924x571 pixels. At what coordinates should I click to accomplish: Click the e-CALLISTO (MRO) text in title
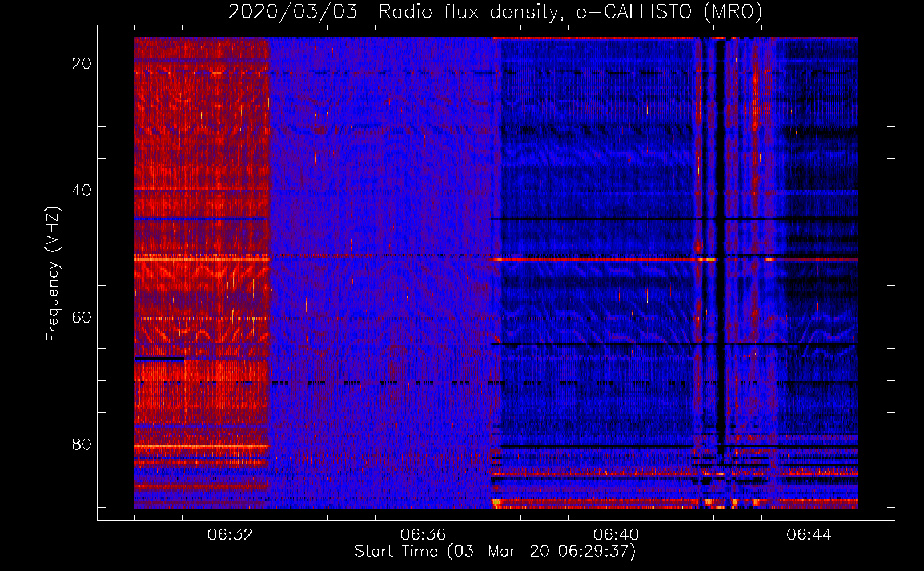coord(669,12)
